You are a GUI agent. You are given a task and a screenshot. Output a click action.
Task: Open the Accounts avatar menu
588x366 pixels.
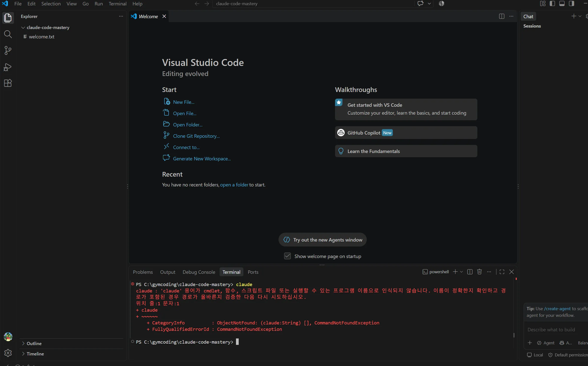(8, 336)
